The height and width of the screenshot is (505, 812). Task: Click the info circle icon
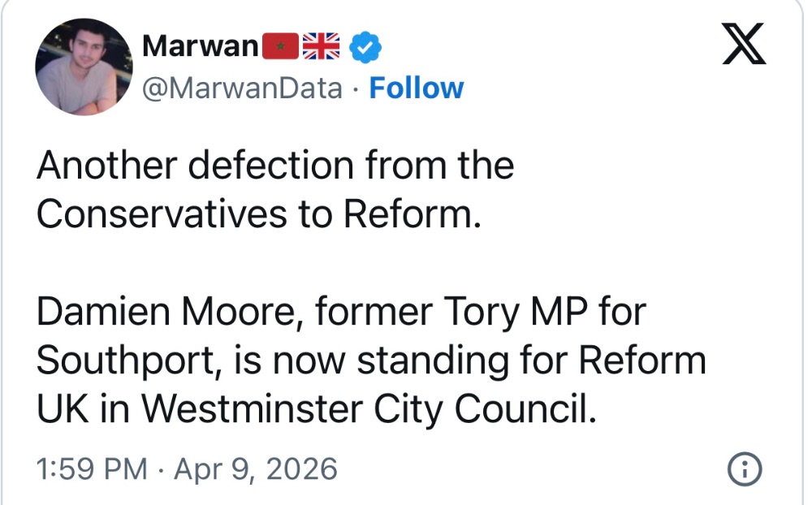point(745,469)
